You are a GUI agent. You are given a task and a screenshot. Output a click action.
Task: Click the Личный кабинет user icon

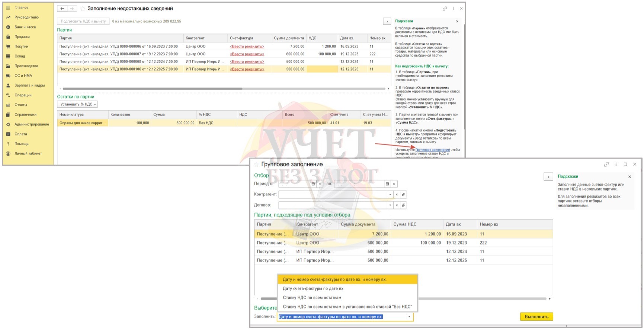coord(8,153)
